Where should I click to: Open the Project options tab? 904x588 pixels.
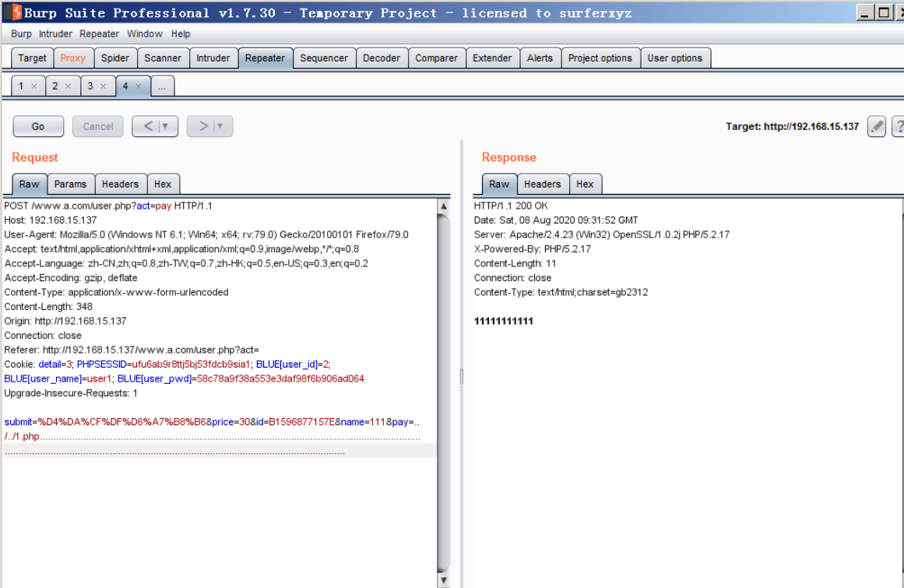coord(600,58)
